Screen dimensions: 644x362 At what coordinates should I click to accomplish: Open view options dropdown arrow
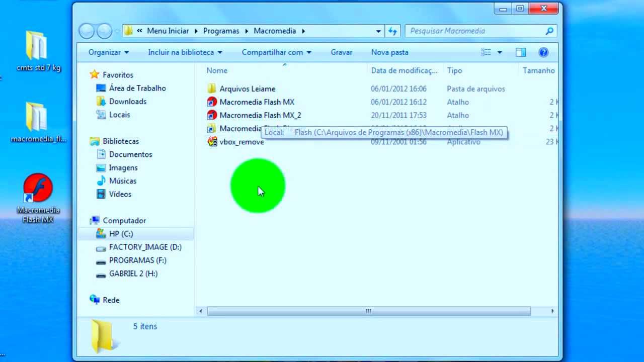[x=500, y=52]
